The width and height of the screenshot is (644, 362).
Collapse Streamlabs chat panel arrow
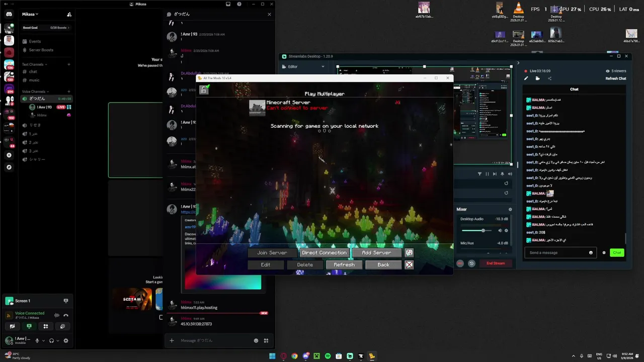click(518, 63)
